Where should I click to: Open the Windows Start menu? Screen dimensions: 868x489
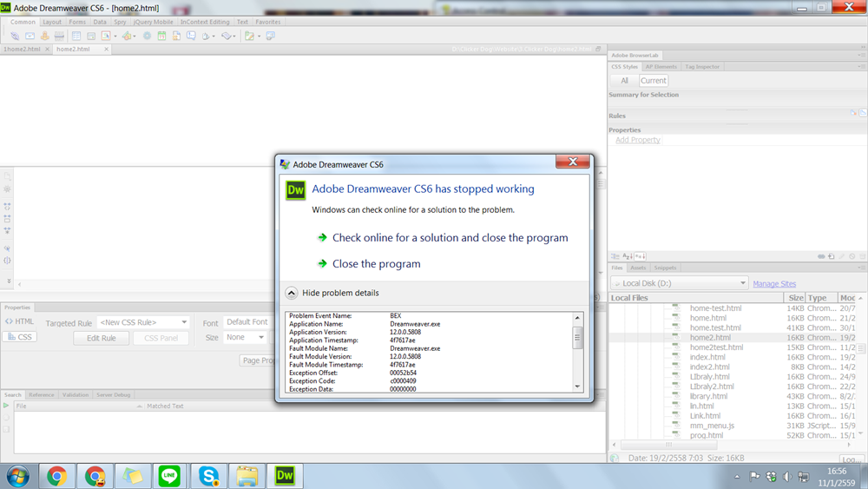click(x=17, y=476)
